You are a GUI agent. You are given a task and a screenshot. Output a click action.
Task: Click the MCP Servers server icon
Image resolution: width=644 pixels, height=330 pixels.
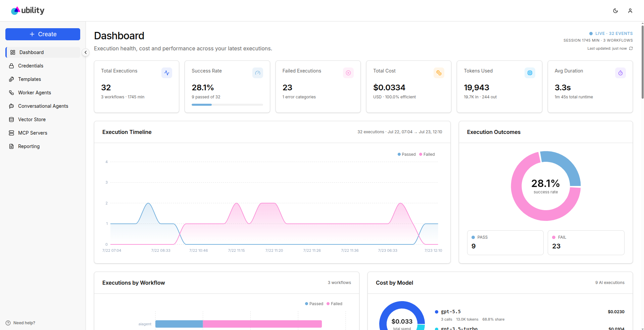point(11,133)
